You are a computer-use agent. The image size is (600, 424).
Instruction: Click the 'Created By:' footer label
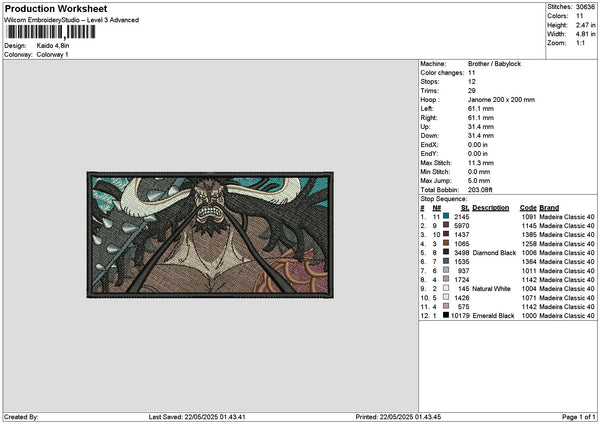[x=21, y=417]
